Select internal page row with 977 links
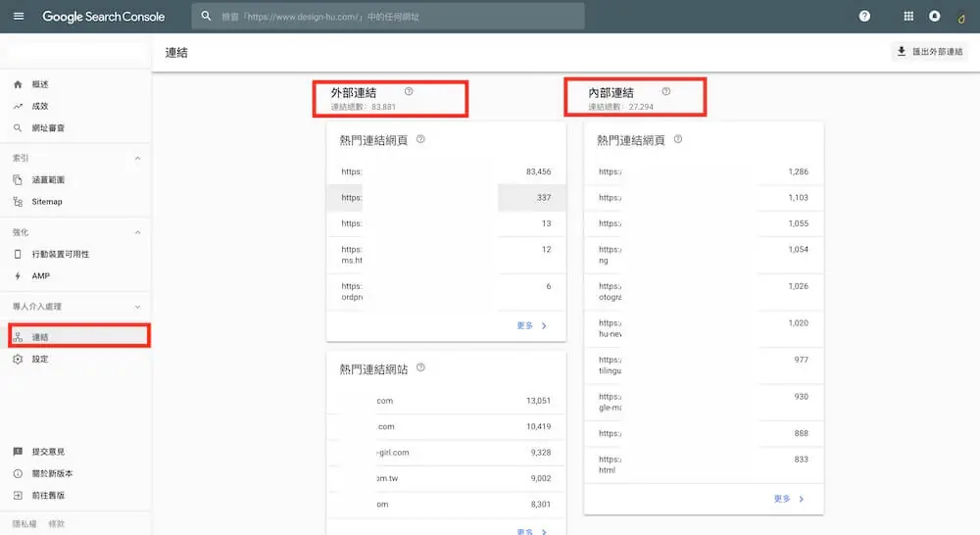Viewport: 980px width, 535px height. tap(704, 365)
